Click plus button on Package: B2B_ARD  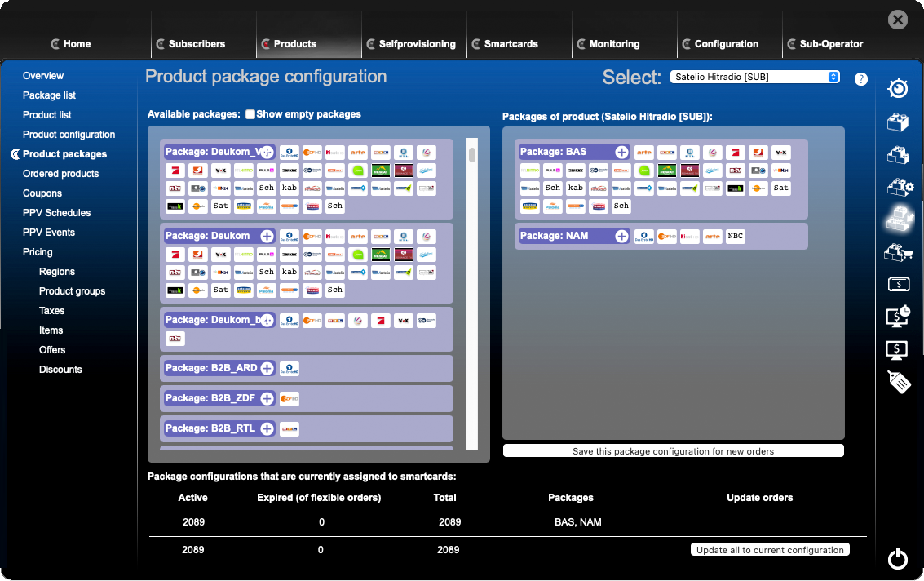coord(267,368)
